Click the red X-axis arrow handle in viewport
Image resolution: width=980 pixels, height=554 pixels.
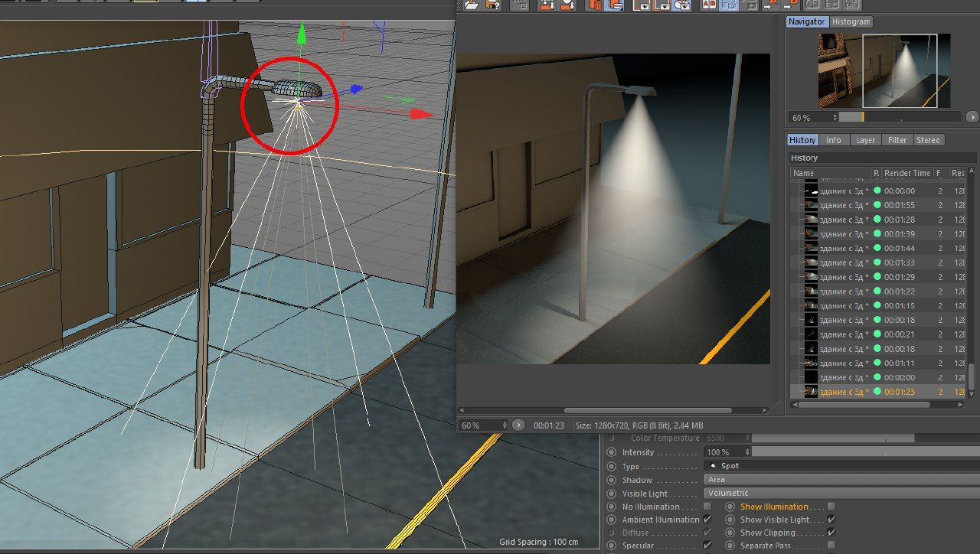coord(423,113)
